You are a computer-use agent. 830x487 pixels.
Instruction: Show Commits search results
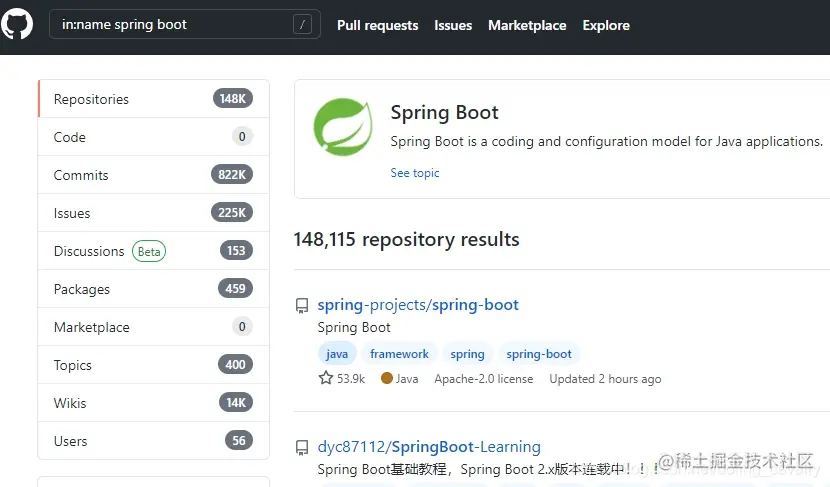point(154,175)
